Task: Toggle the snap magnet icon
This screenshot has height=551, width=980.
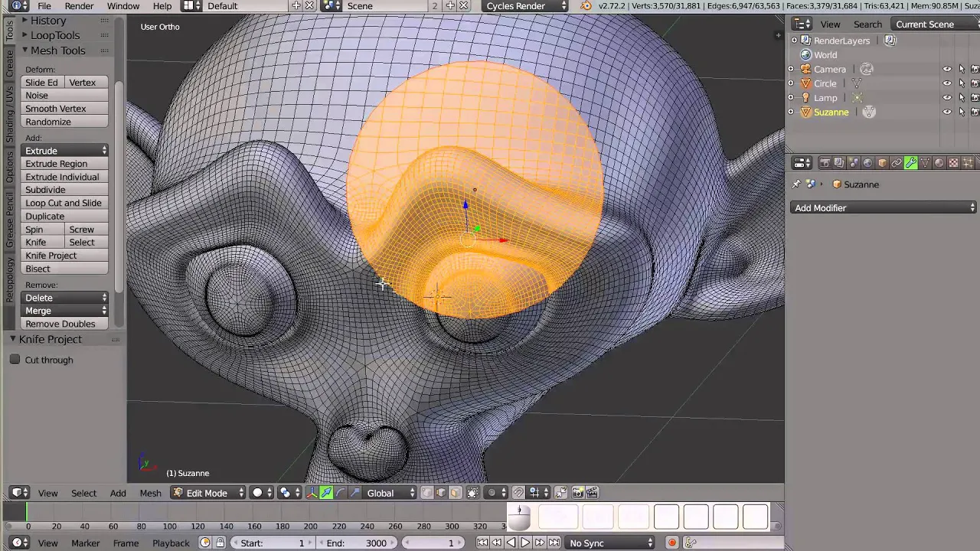Action: tap(518, 493)
